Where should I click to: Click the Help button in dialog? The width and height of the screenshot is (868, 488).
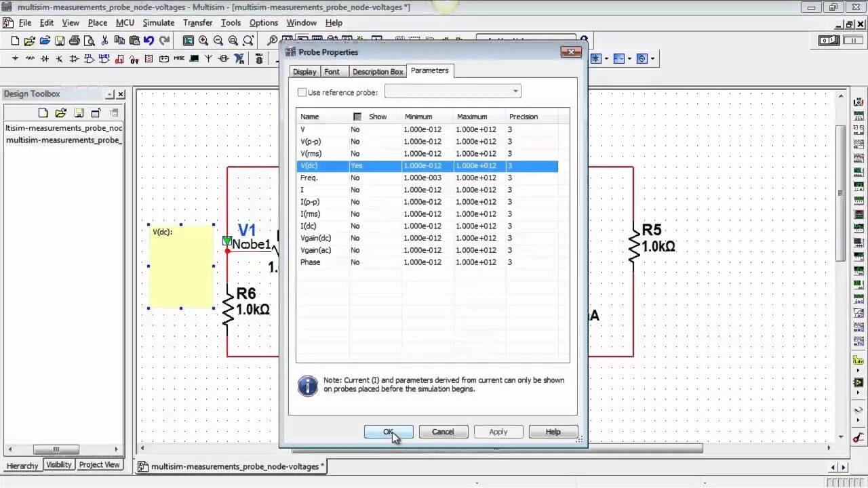coord(553,432)
